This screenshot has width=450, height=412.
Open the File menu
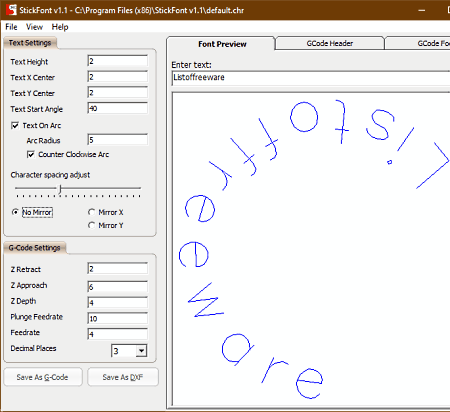[x=11, y=27]
